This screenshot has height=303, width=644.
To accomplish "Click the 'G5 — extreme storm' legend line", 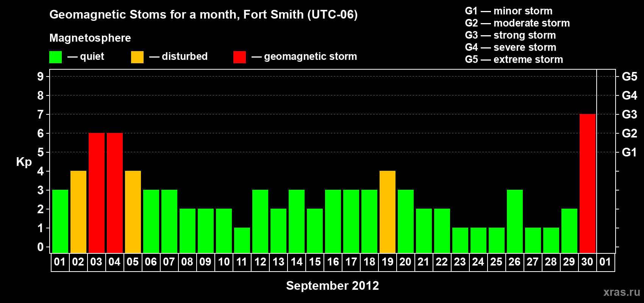I will (514, 59).
